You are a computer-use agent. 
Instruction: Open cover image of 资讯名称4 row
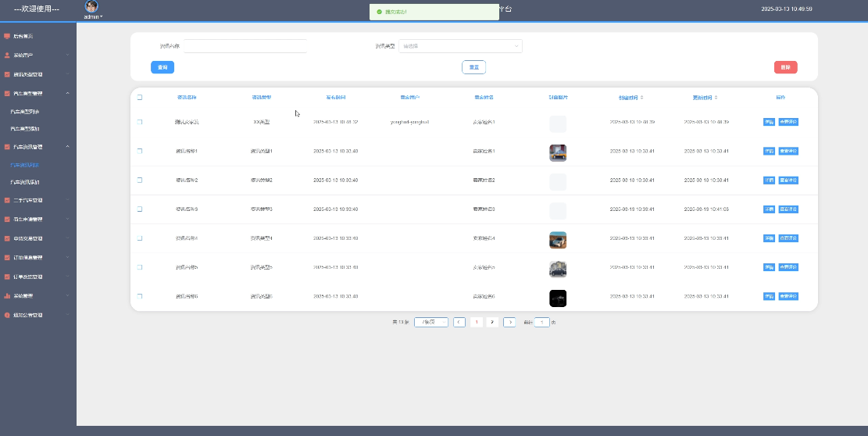point(558,240)
